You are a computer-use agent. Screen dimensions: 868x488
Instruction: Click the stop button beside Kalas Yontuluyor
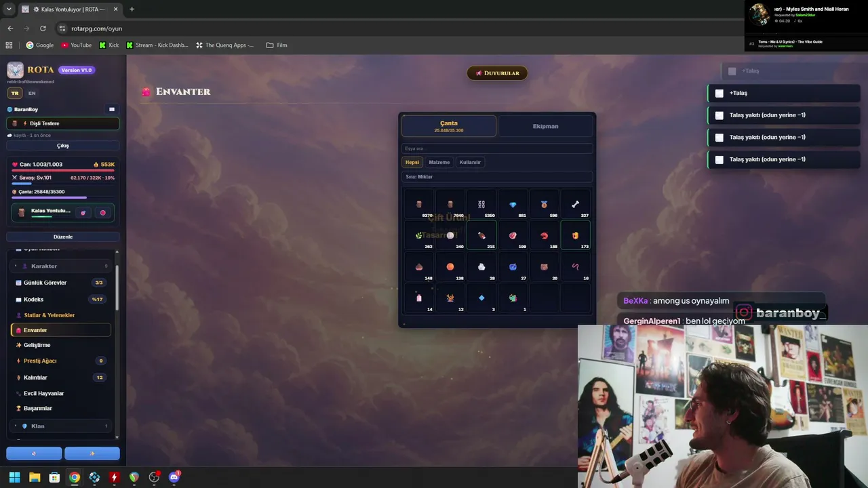pyautogui.click(x=103, y=213)
